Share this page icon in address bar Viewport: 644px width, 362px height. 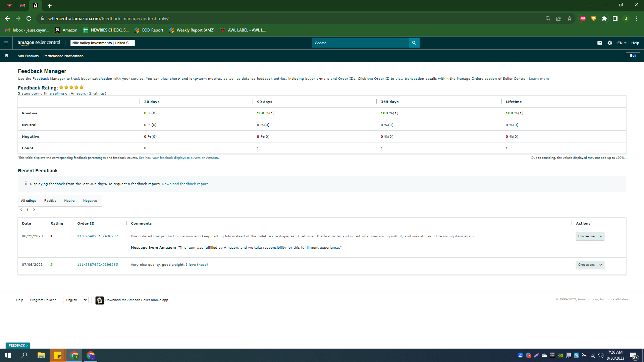tap(559, 18)
